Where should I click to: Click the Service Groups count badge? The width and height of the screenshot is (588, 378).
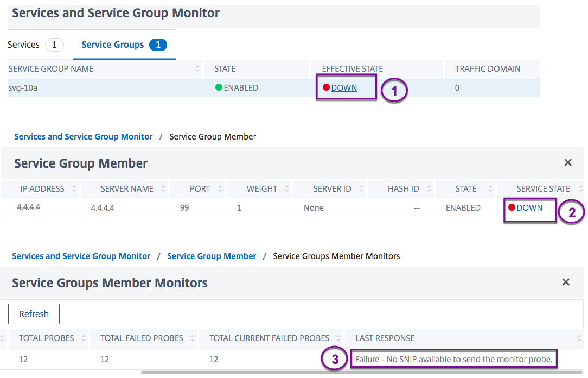pyautogui.click(x=158, y=45)
